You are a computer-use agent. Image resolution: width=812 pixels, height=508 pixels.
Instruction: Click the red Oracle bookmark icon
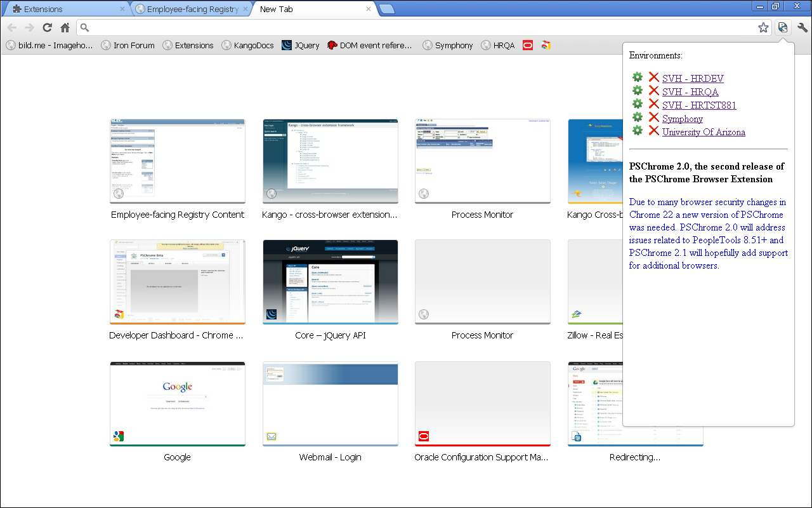tap(528, 45)
